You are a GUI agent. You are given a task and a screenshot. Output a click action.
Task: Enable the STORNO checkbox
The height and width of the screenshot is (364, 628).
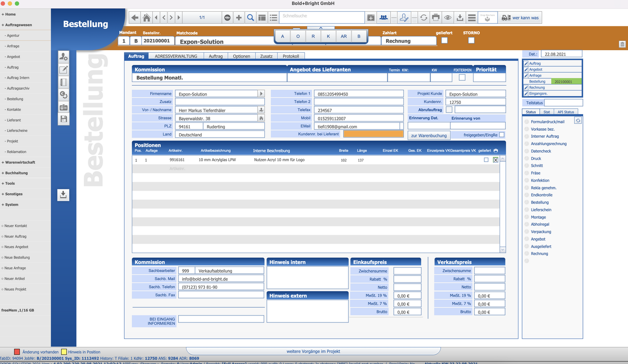tap(471, 40)
